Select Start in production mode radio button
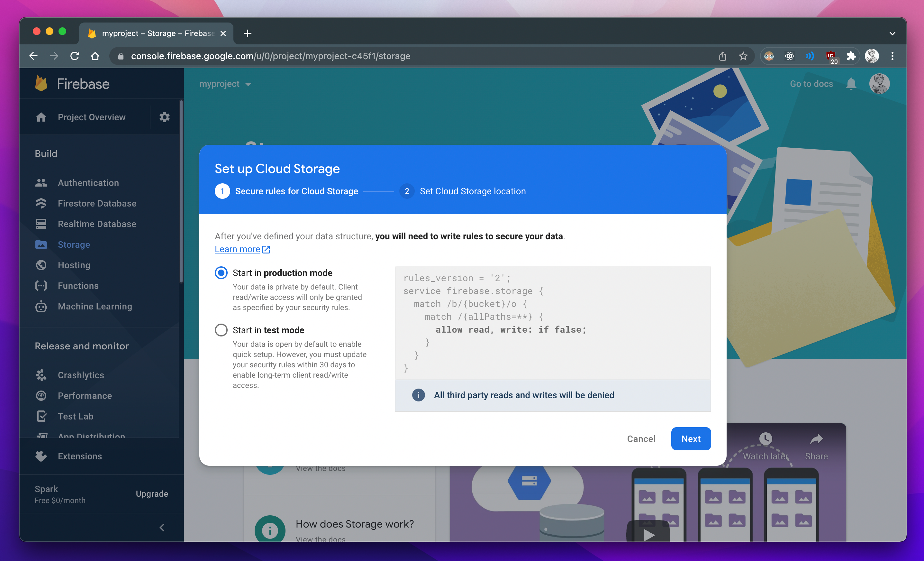Image resolution: width=924 pixels, height=561 pixels. click(x=221, y=273)
